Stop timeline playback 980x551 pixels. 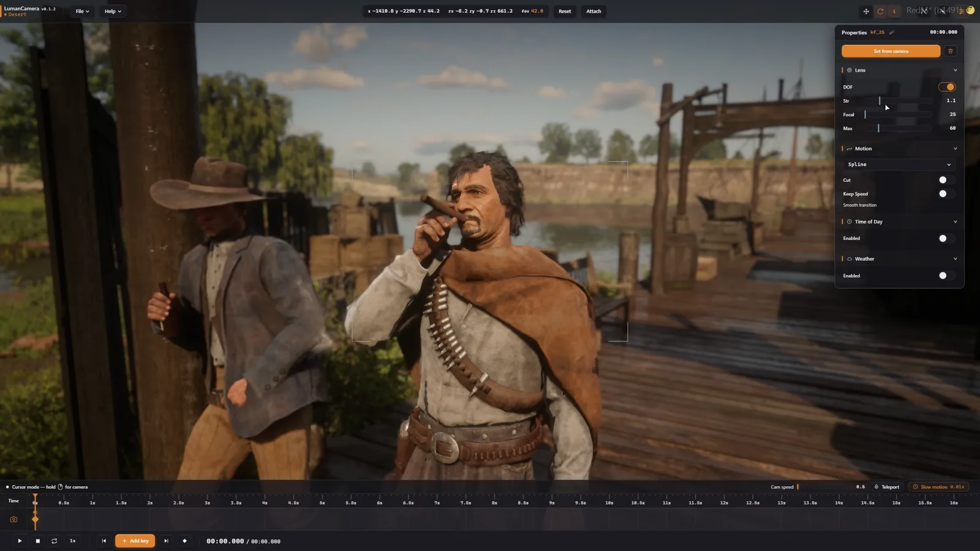click(37, 541)
